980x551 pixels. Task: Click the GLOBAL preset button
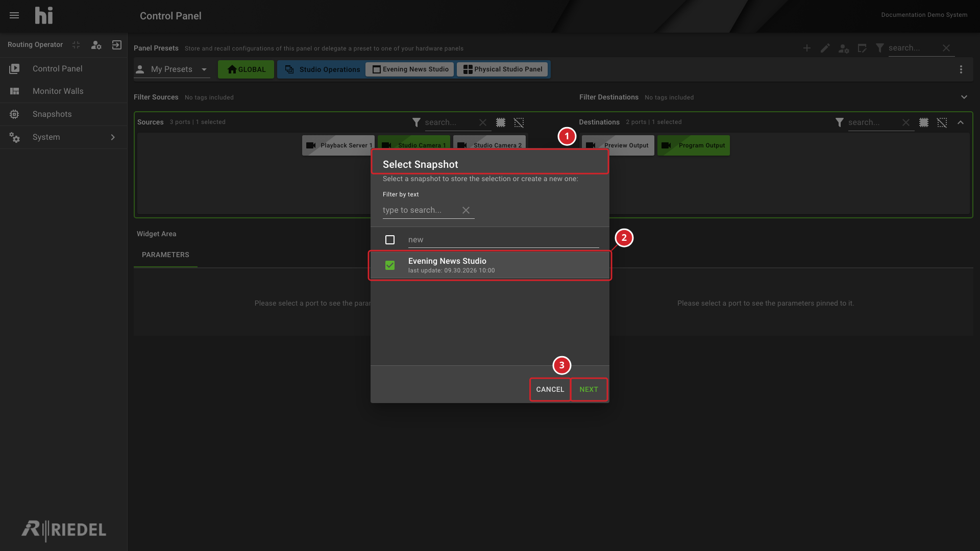click(x=246, y=69)
